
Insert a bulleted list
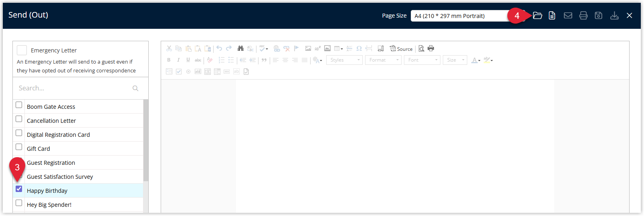click(x=231, y=60)
